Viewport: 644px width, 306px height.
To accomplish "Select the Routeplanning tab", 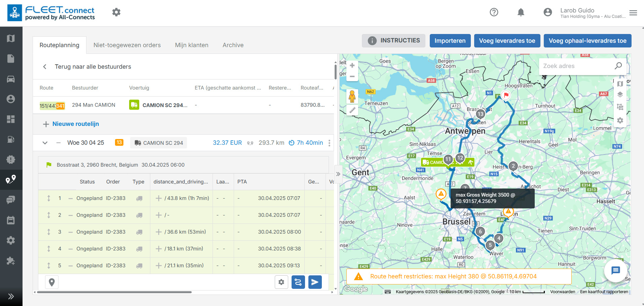I will [x=60, y=45].
